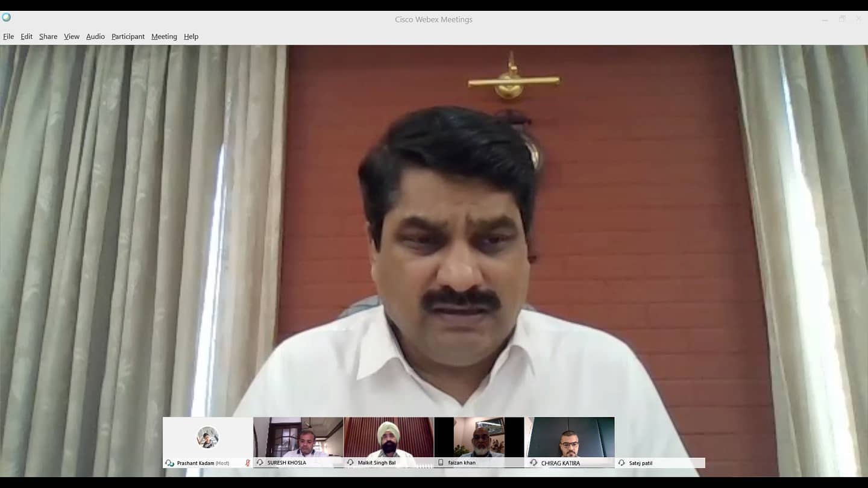Click headset icon beside SURESH KHOSLA

tap(260, 463)
